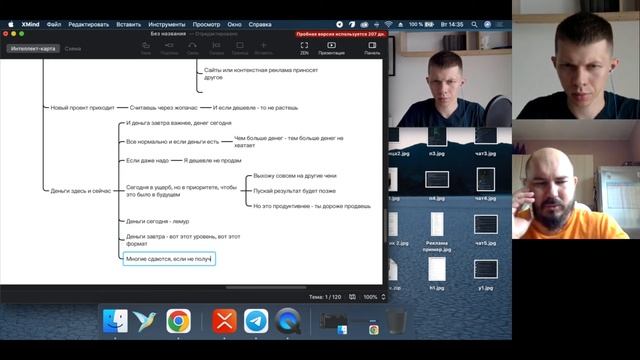Select the Реклама пример.jpg desktop file
The height and width of the screenshot is (360, 640).
pyautogui.click(x=437, y=232)
